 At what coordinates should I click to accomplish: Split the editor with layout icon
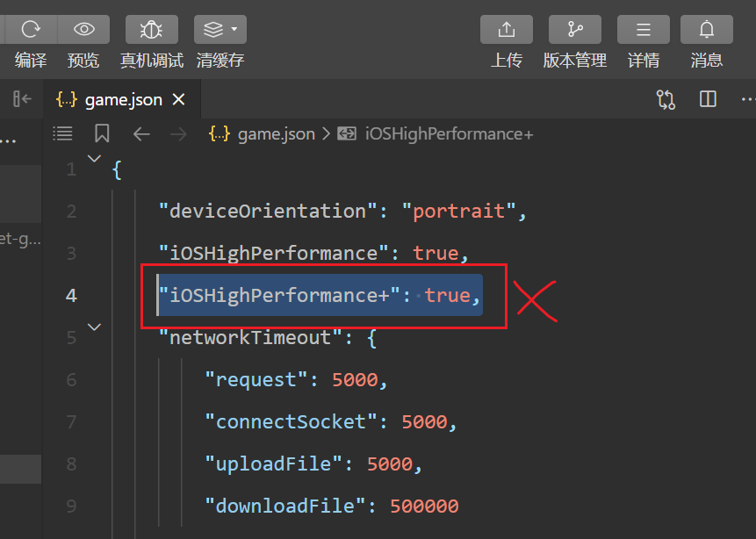(708, 99)
